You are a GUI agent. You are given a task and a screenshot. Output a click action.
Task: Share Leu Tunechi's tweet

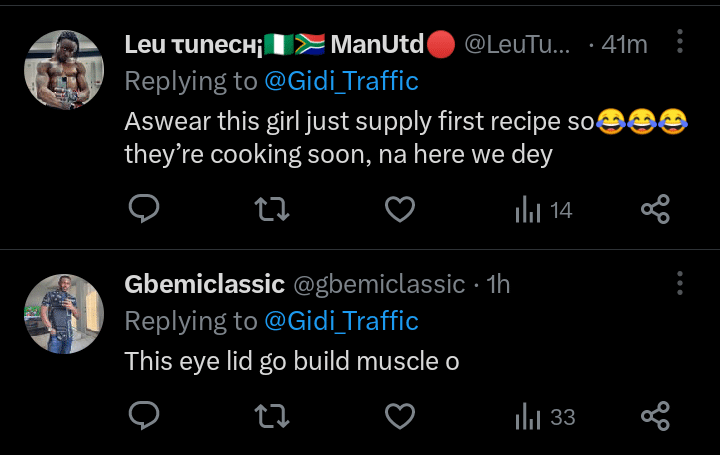click(x=654, y=209)
